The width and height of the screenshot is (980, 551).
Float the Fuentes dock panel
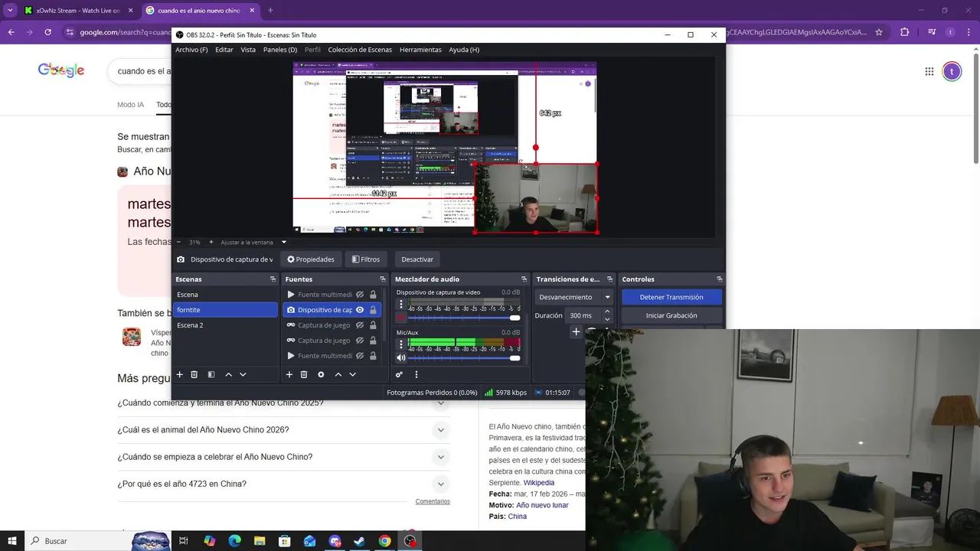[383, 279]
